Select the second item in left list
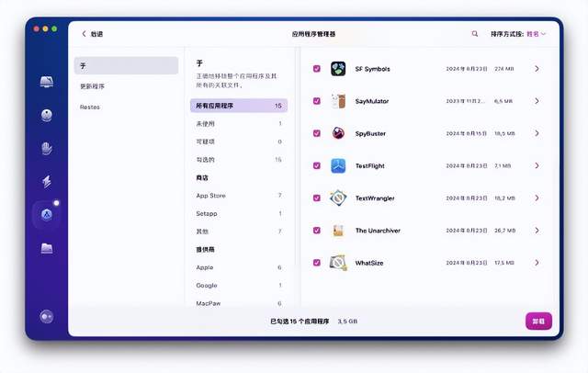Image resolution: width=588 pixels, height=373 pixels. point(126,86)
